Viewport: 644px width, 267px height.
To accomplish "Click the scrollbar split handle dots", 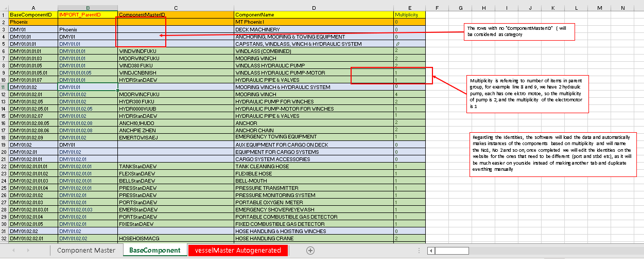I will click(418, 251).
